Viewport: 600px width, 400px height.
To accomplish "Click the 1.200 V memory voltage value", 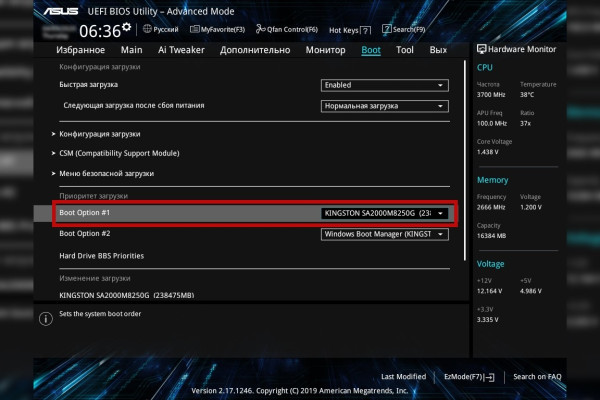I will point(531,207).
